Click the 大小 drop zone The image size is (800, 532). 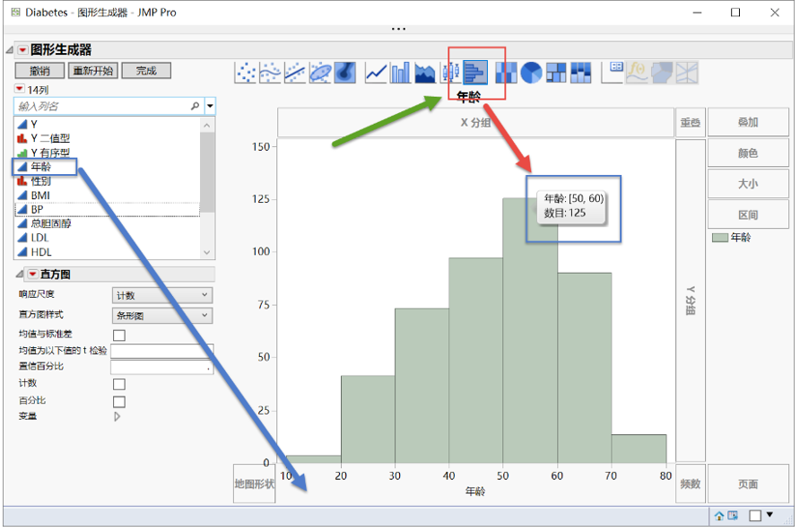click(x=748, y=184)
